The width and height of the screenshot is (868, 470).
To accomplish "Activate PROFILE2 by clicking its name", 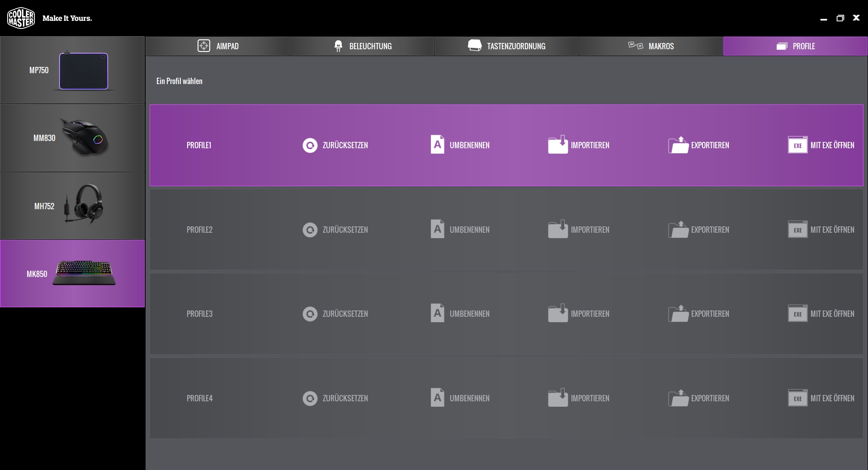I will pyautogui.click(x=199, y=230).
